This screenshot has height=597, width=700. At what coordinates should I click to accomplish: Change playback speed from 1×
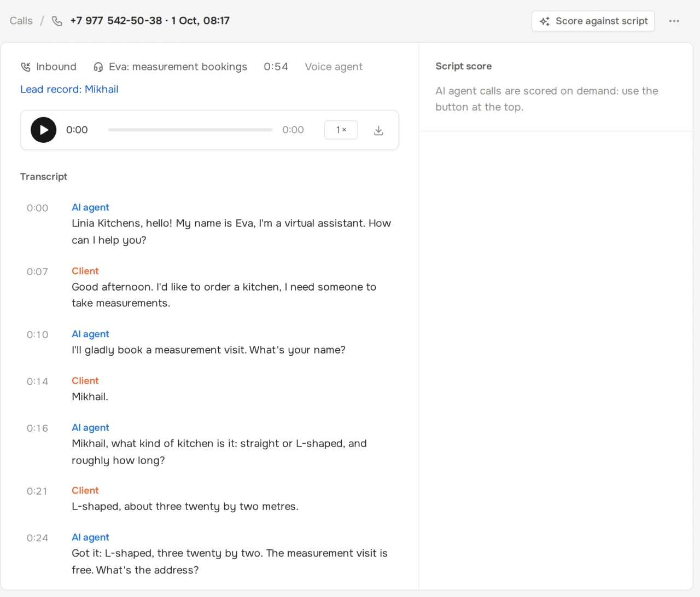[x=341, y=130]
